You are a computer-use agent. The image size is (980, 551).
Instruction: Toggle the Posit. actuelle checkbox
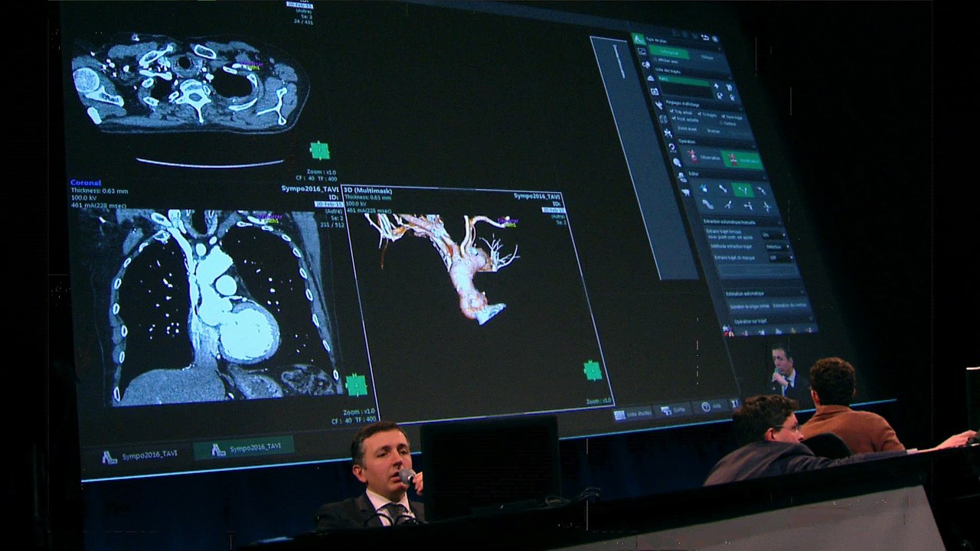tap(674, 118)
